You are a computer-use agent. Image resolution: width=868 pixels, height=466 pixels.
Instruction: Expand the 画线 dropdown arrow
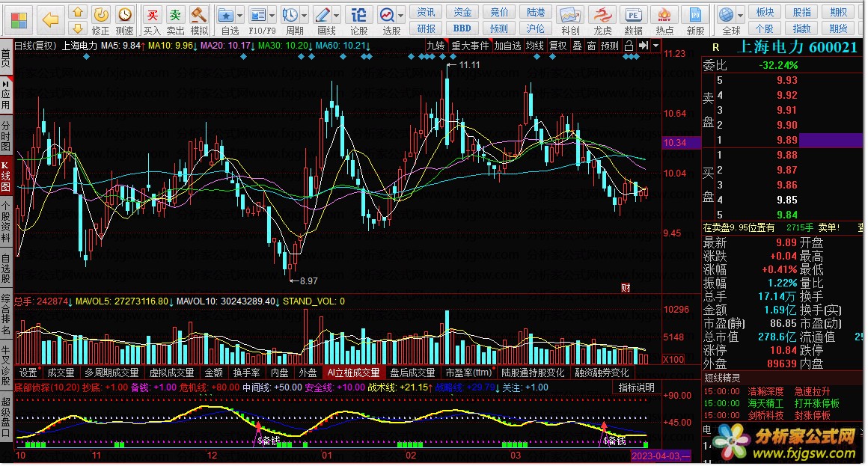coord(336,16)
